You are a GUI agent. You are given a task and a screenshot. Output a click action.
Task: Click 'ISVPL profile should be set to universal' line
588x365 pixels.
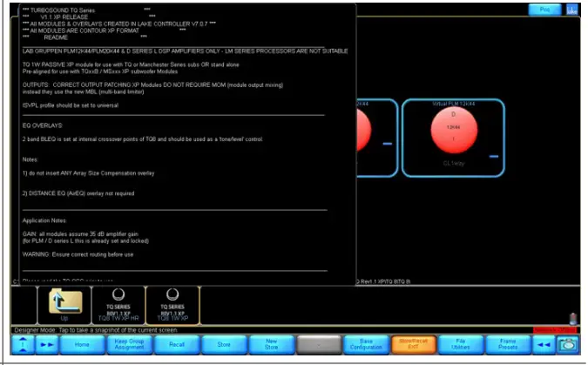click(71, 105)
